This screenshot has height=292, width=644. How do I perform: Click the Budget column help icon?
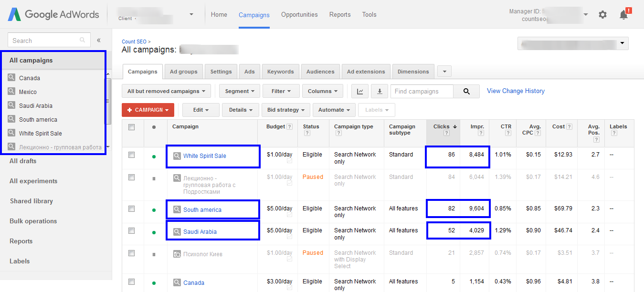coord(289,127)
